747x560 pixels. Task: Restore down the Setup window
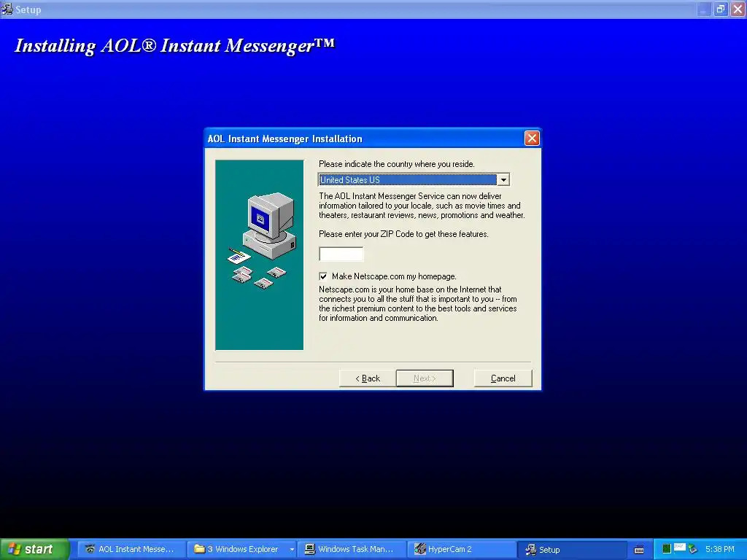[x=720, y=9]
